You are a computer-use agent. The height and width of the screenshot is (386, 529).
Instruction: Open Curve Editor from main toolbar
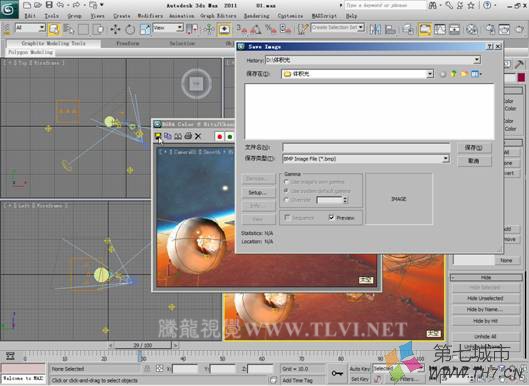(x=440, y=29)
